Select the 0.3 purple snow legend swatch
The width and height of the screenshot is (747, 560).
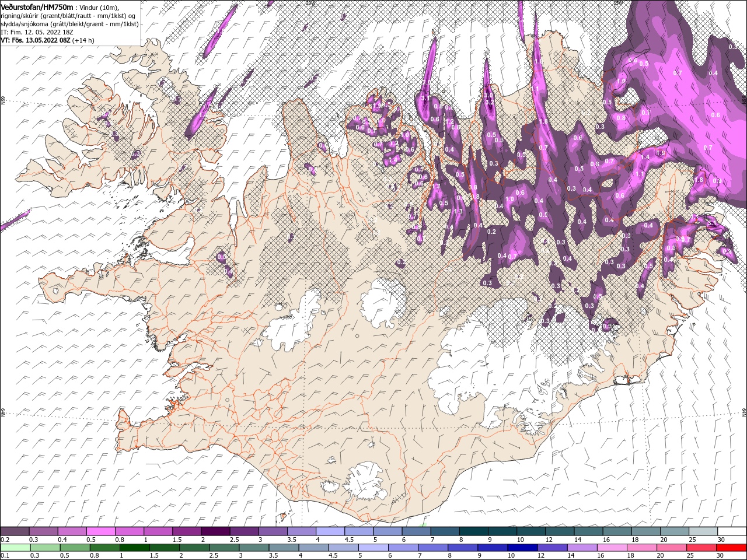click(x=44, y=531)
